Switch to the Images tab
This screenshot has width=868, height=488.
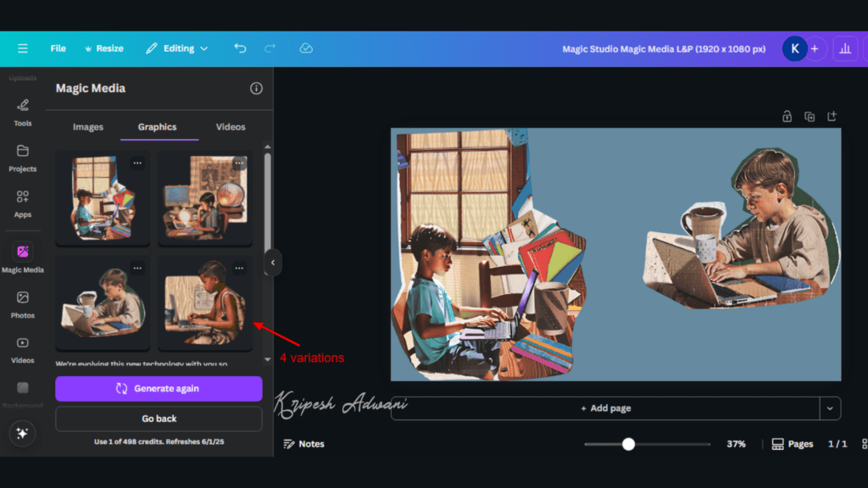pos(88,127)
